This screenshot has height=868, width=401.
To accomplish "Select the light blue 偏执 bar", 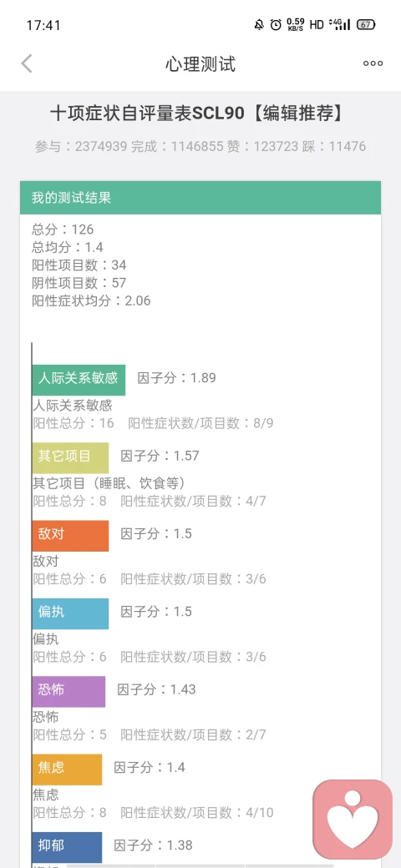I will (70, 613).
